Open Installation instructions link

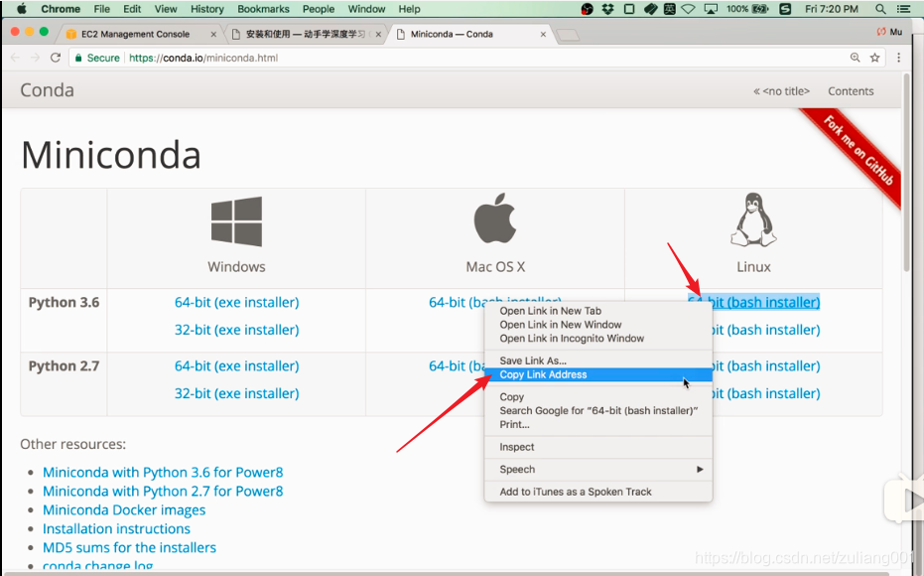point(116,529)
